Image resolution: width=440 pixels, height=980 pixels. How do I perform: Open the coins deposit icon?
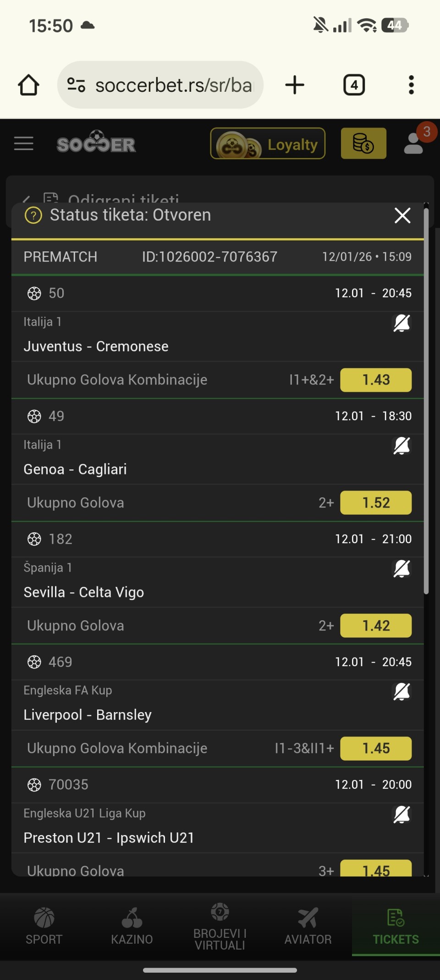click(x=363, y=144)
